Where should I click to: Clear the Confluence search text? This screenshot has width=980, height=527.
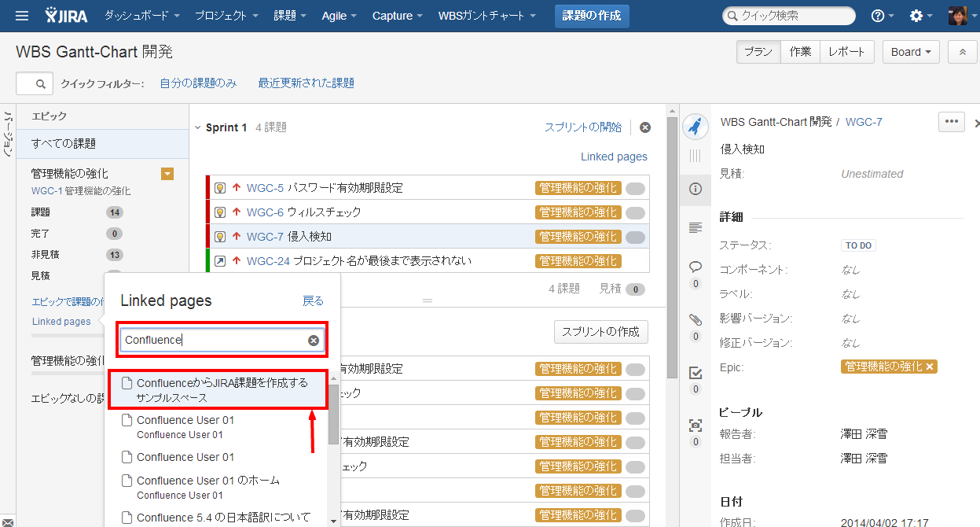click(314, 340)
